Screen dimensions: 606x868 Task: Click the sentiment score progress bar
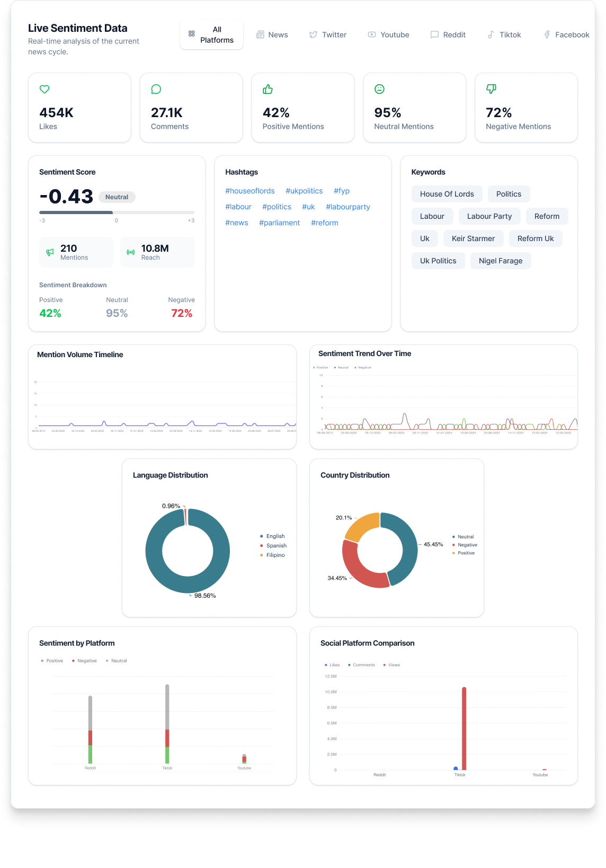tap(117, 212)
